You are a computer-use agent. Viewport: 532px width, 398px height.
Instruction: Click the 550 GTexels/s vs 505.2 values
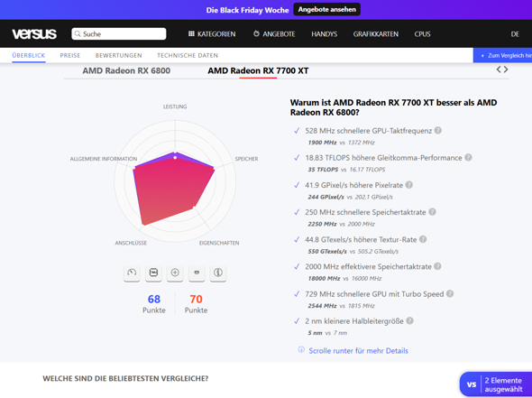(353, 252)
